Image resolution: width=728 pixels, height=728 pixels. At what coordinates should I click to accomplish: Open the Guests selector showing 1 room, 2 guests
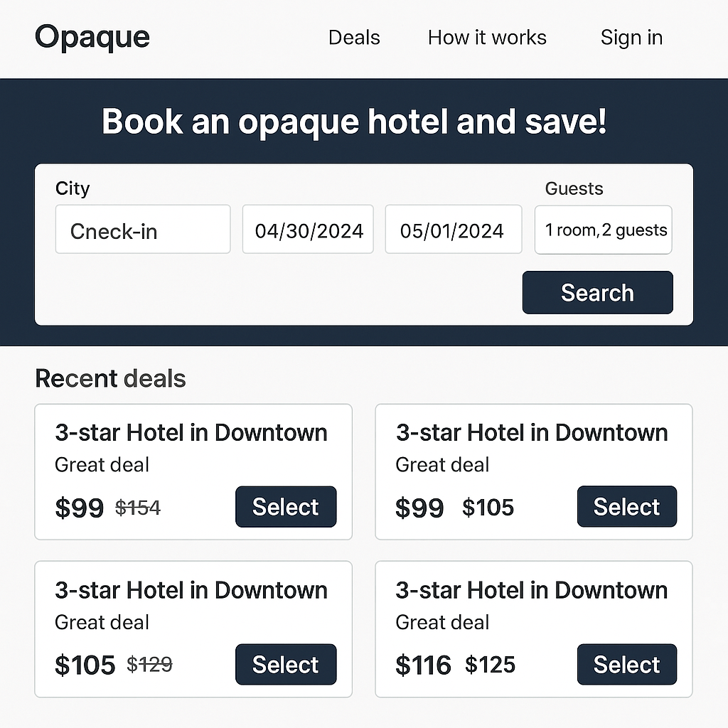(x=603, y=229)
